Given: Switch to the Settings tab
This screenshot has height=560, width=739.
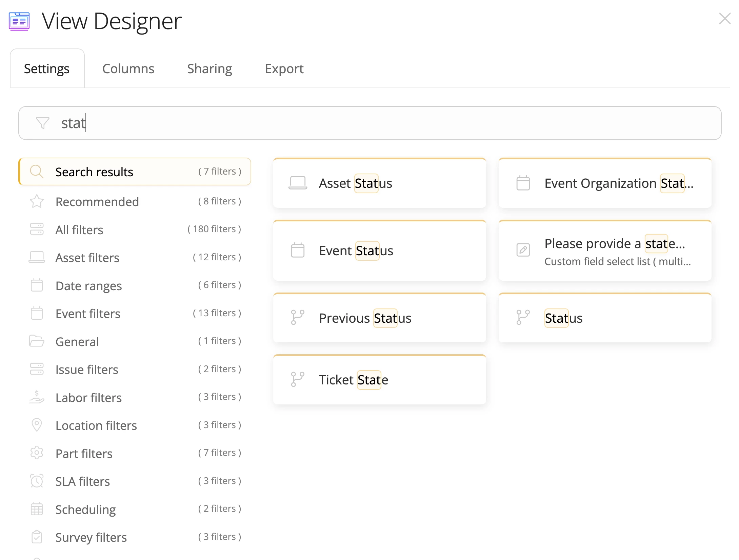Looking at the screenshot, I should (x=47, y=69).
